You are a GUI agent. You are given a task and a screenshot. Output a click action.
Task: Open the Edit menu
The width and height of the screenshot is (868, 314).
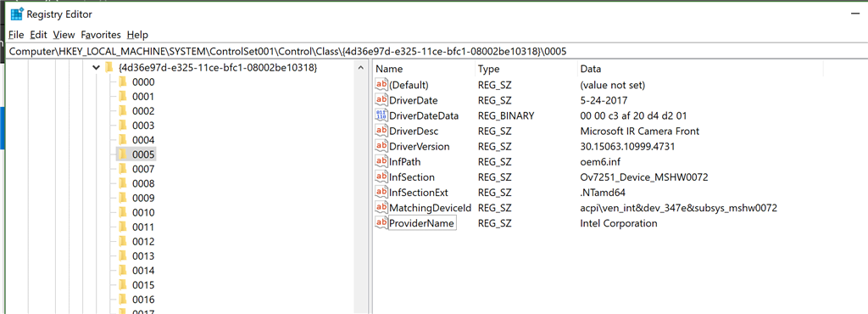[x=38, y=34]
